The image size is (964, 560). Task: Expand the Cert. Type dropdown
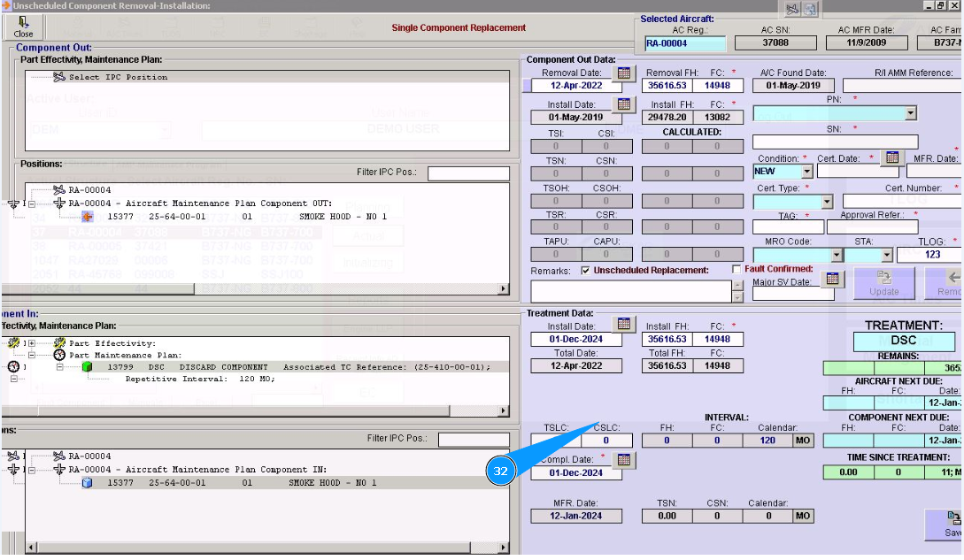click(827, 203)
